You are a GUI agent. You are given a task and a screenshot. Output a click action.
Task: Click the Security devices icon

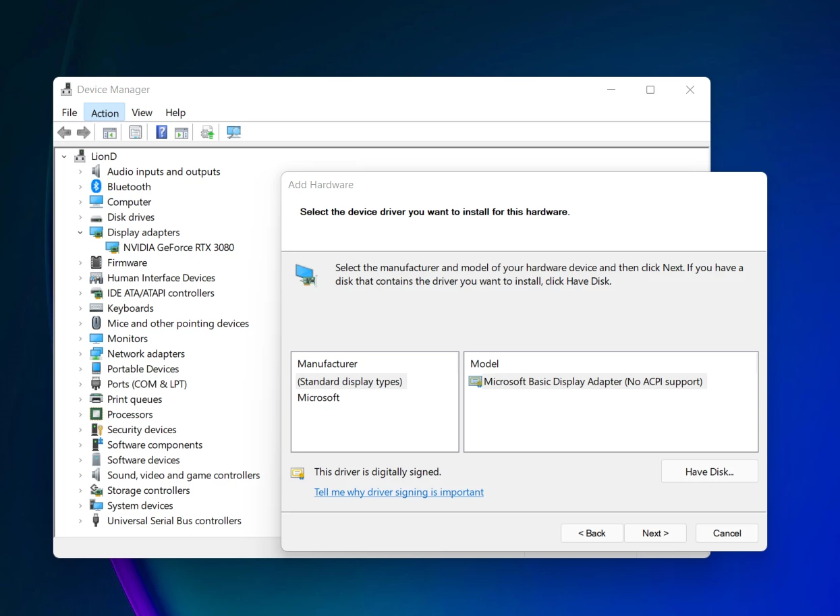click(96, 430)
